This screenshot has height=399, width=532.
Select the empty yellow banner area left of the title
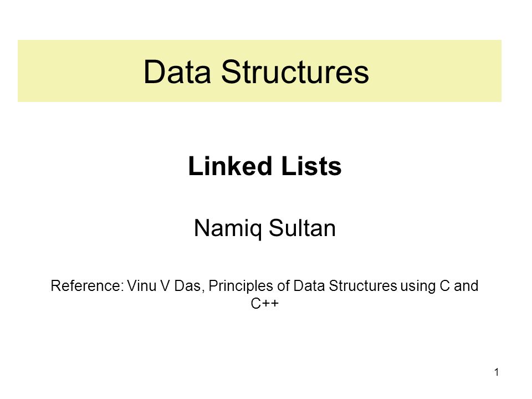point(80,71)
